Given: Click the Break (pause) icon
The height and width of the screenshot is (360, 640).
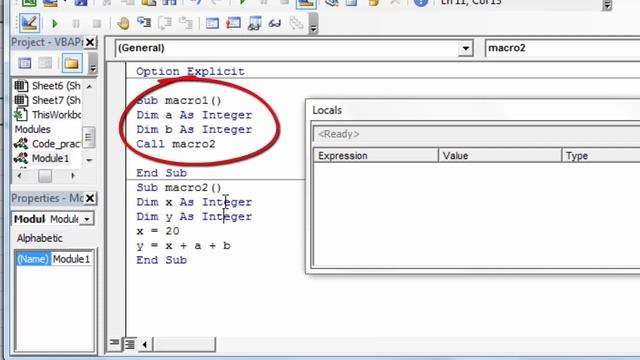Looking at the screenshot, I should (x=76, y=24).
